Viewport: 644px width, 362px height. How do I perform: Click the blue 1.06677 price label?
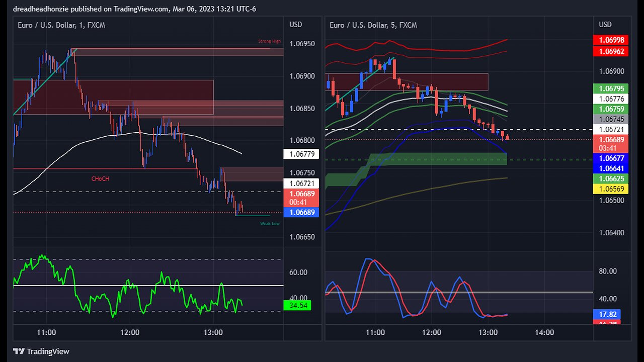click(612, 158)
